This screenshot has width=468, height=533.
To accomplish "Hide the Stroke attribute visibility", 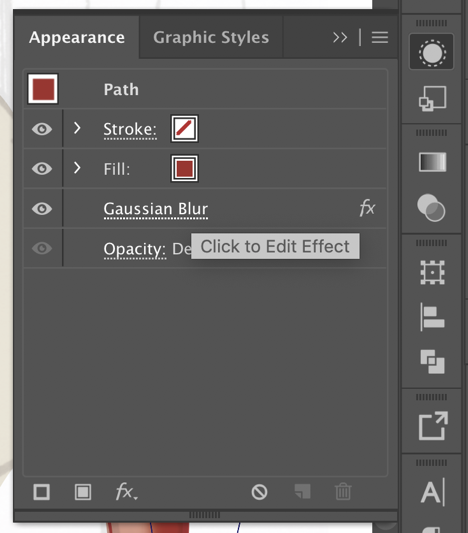I will click(42, 129).
